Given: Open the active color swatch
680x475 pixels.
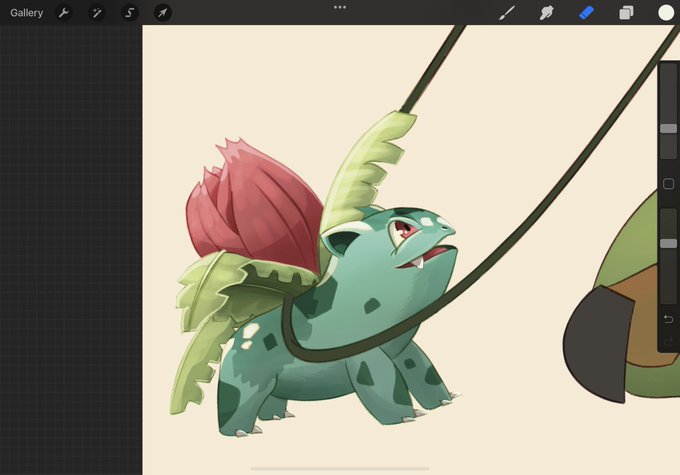Looking at the screenshot, I should coord(666,13).
